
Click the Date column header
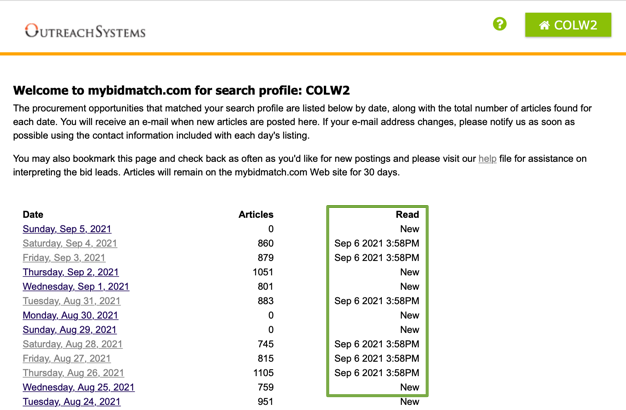pos(33,214)
